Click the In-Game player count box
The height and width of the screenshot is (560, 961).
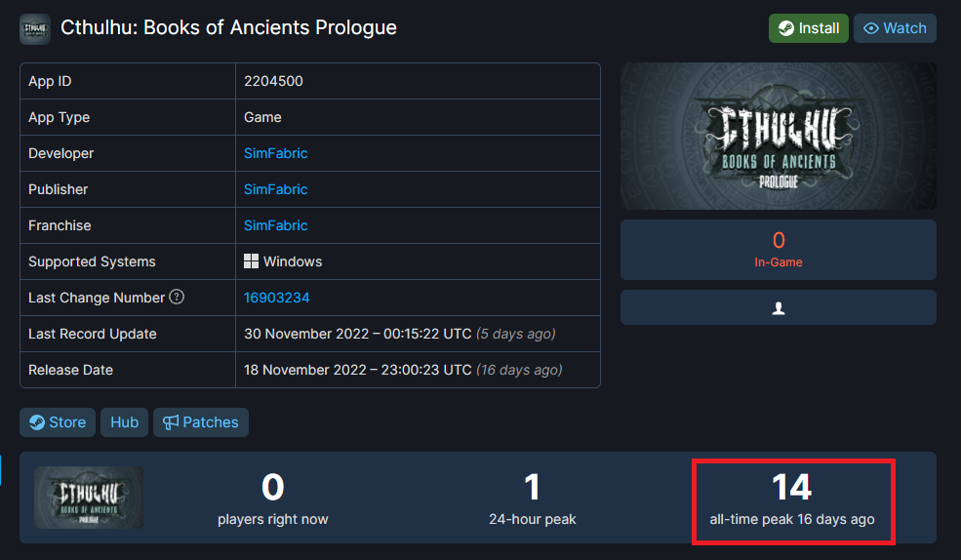(x=778, y=250)
